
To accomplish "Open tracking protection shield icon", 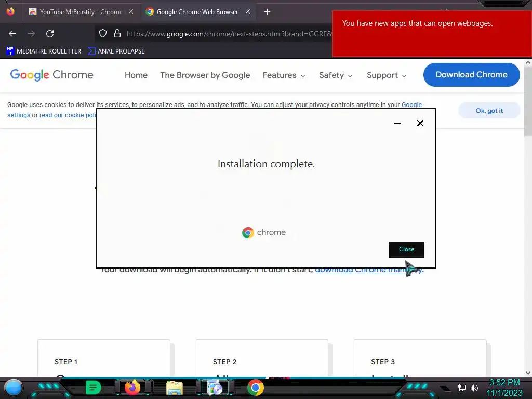I will [103, 33].
